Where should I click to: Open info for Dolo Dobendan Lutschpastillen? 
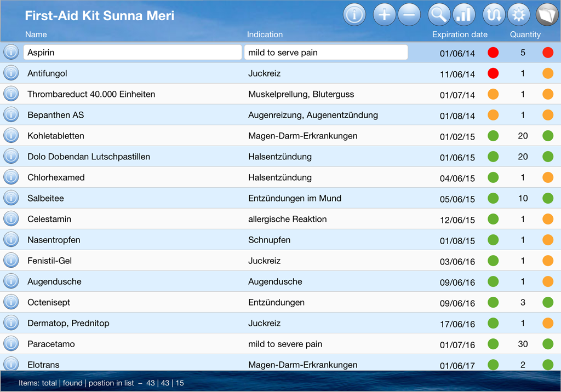pyautogui.click(x=11, y=156)
